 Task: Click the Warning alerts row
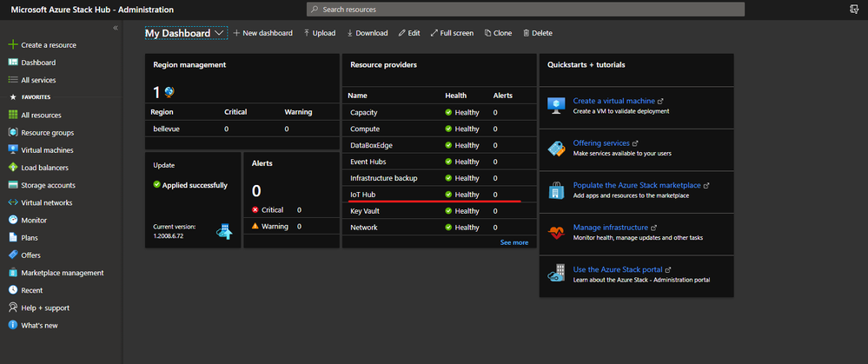291,226
